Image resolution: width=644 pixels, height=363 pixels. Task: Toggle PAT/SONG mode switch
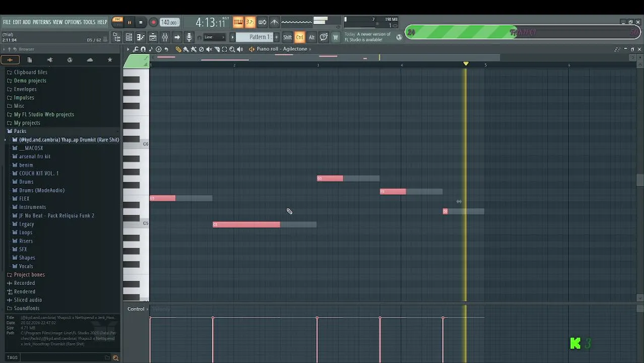(x=118, y=22)
